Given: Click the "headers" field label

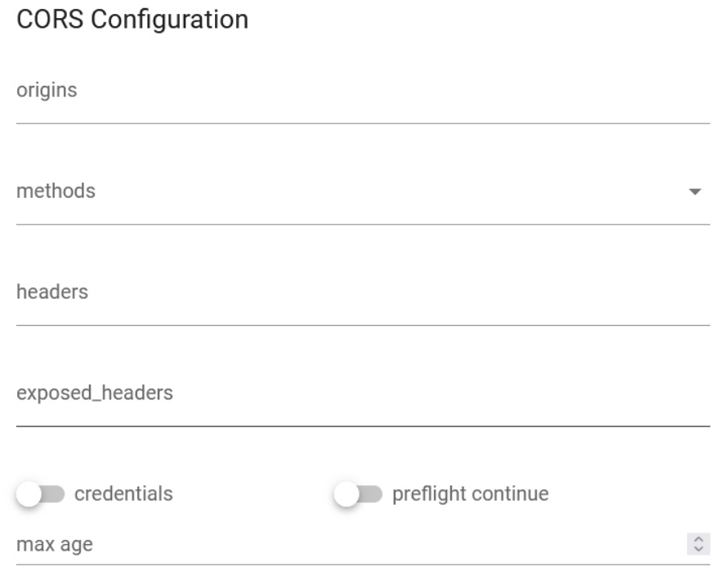Looking at the screenshot, I should click(x=52, y=292).
